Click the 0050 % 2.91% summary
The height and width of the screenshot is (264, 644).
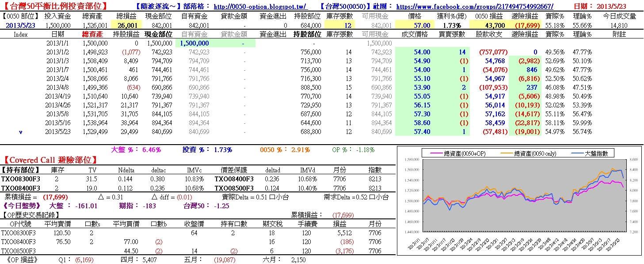click(x=285, y=150)
